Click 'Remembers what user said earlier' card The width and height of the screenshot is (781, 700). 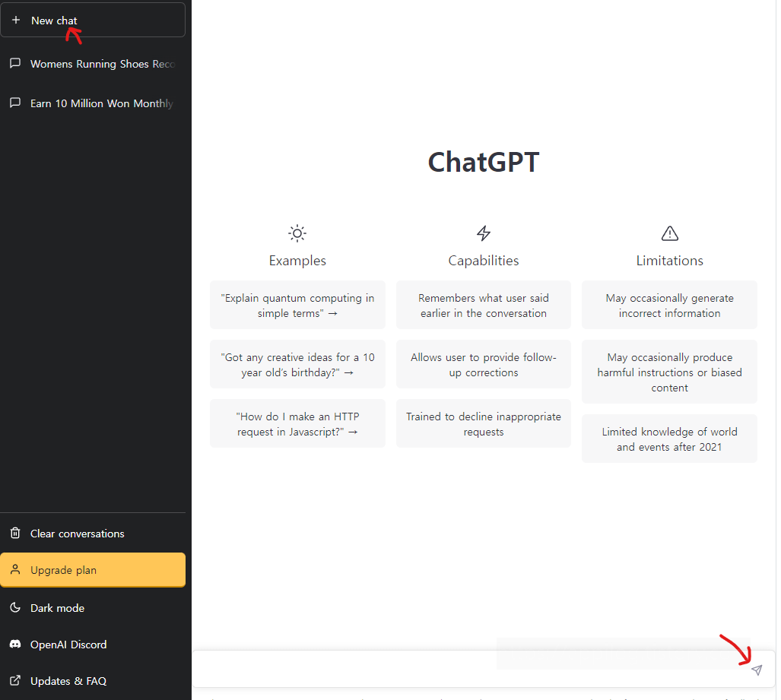pos(483,306)
